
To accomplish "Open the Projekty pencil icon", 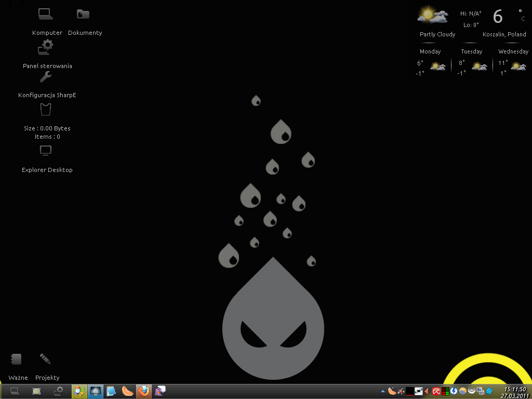I will 45,359.
